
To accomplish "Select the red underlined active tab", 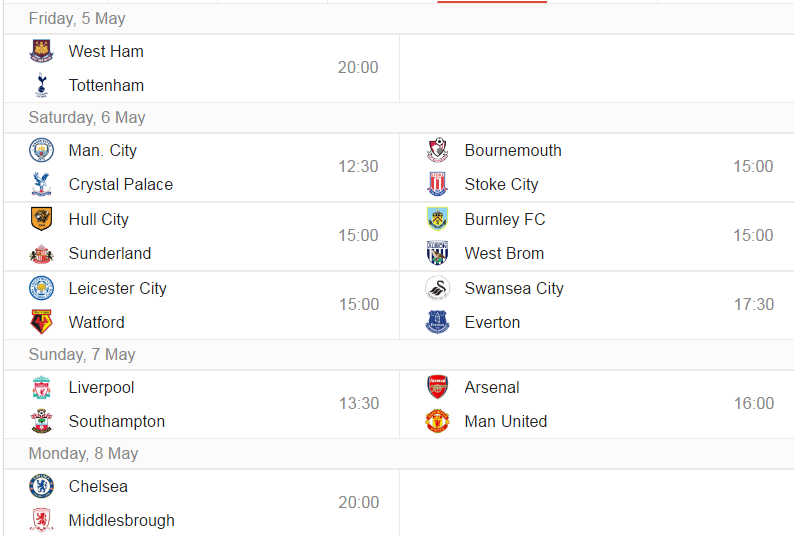I will 492,2.
